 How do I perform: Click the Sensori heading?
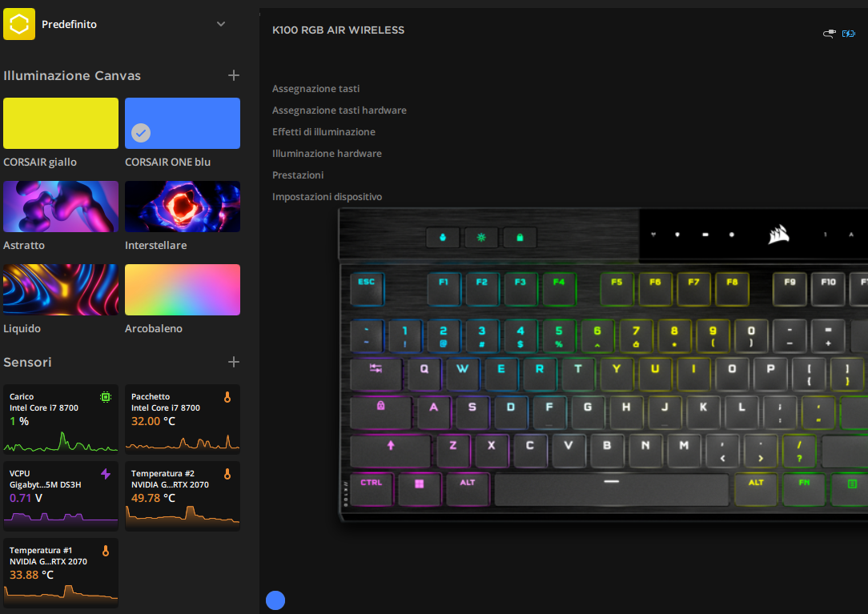[27, 362]
